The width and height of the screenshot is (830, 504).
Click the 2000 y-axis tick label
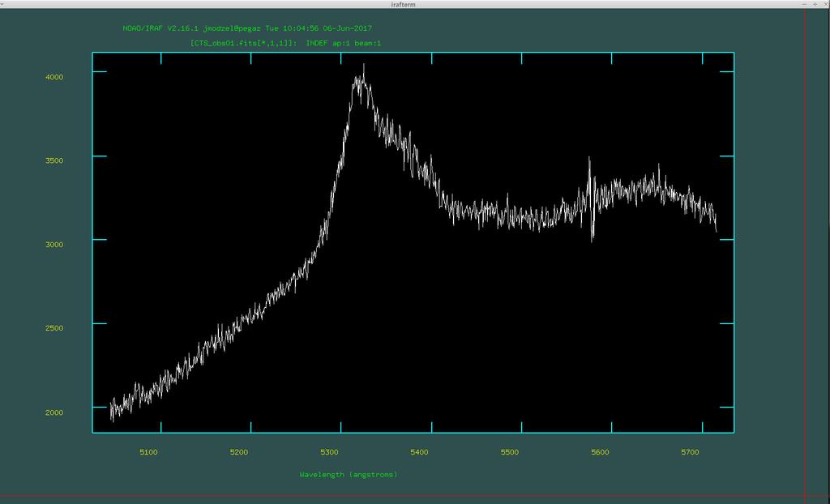point(54,412)
